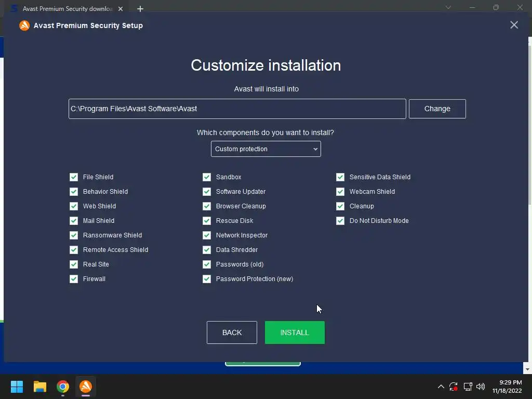The width and height of the screenshot is (532, 399).
Task: Open File Explorer from taskbar
Action: (x=39, y=387)
